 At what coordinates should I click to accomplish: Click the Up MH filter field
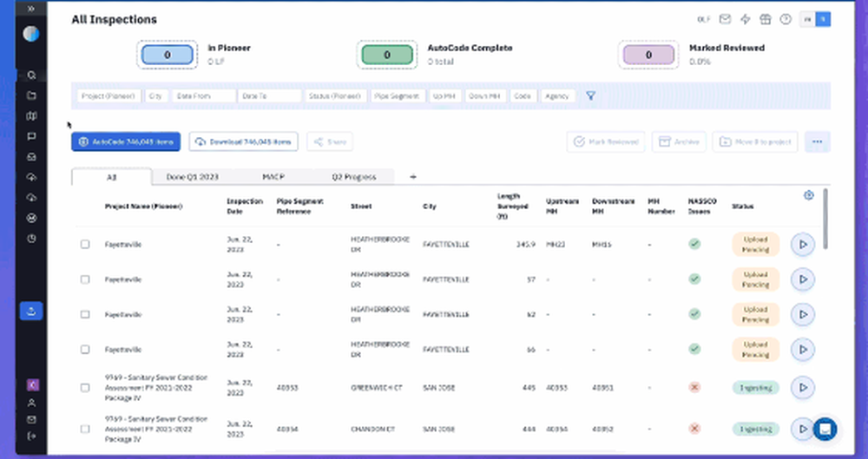click(445, 95)
